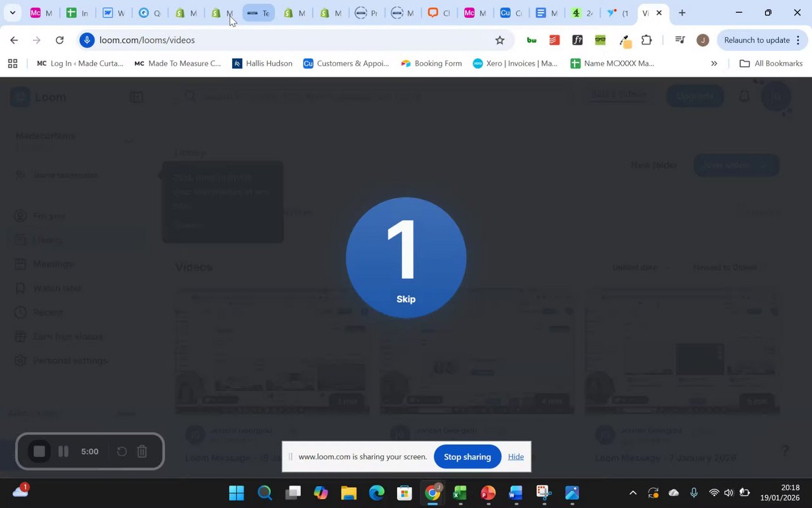
Task: Open the Extensions puzzle menu
Action: point(646,40)
